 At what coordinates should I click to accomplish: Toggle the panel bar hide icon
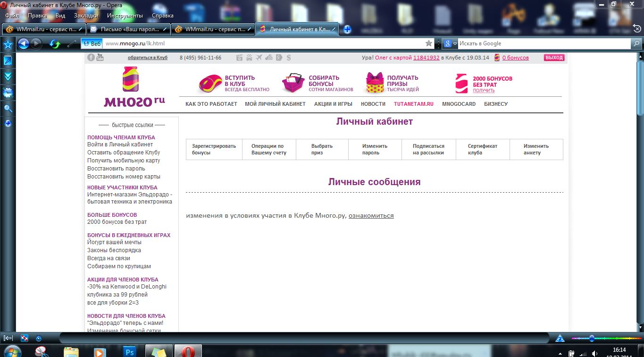coord(8,338)
